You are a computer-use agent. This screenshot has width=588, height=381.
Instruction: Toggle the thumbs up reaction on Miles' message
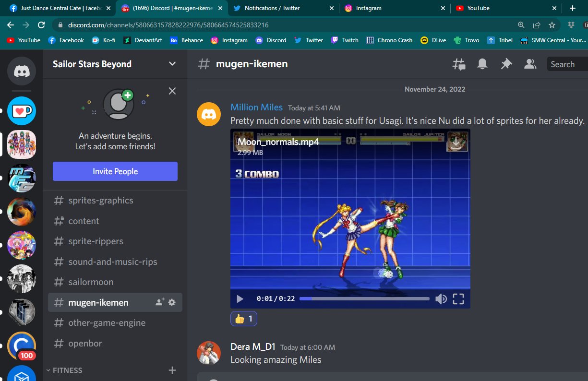tap(243, 318)
